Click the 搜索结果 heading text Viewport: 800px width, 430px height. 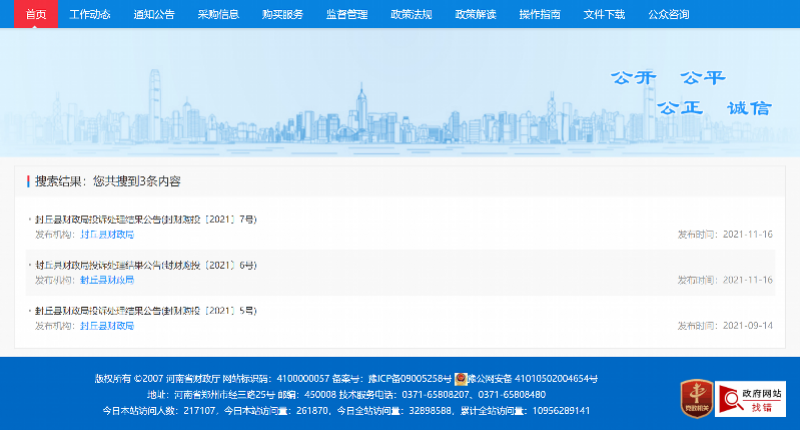(x=108, y=182)
